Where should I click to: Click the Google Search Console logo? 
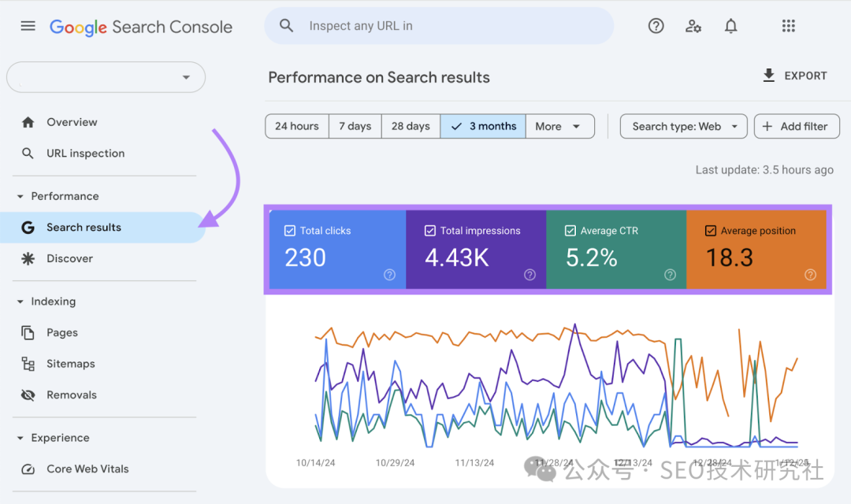tap(141, 27)
